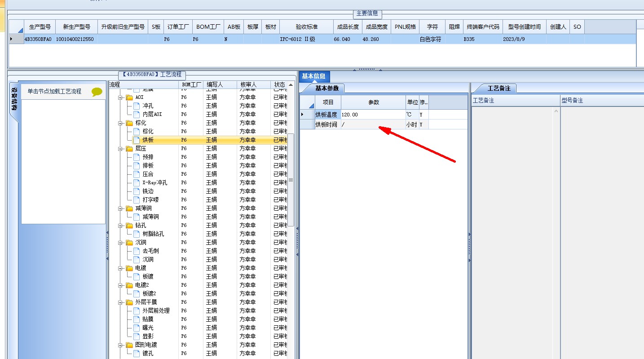Click the 排板 document icon
Viewport: 644px width, 359px height.
click(x=137, y=165)
